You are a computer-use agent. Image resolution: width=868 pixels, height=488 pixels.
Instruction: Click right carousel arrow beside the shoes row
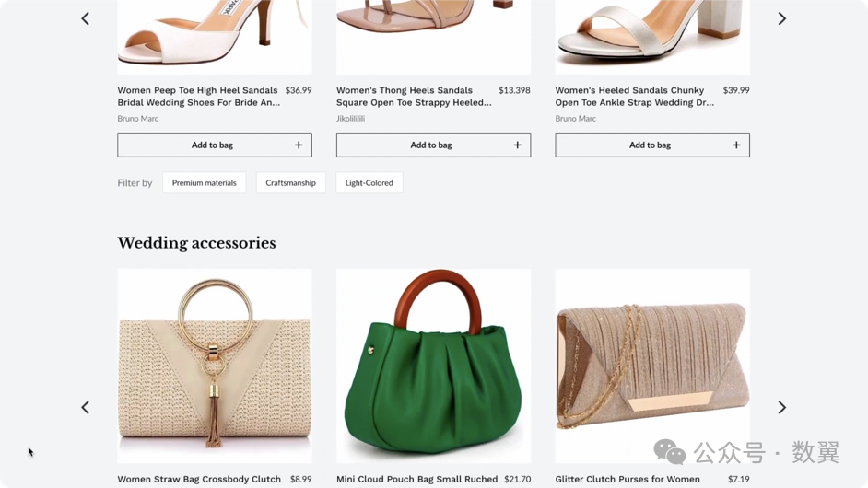click(781, 18)
